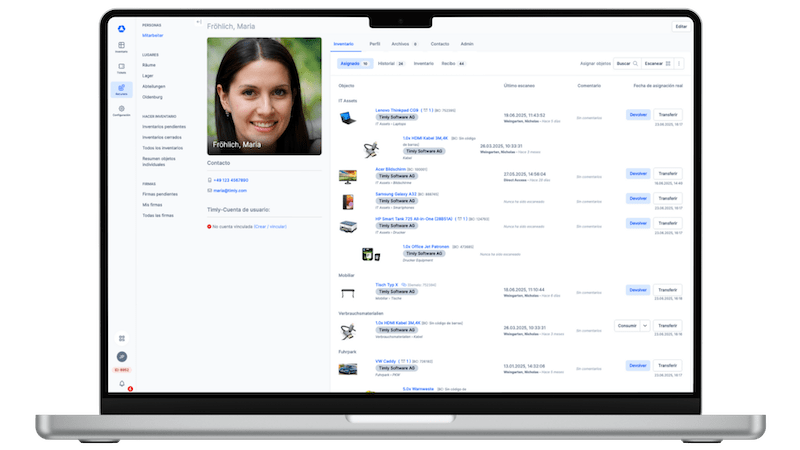
Task: Open Inventario in the left rail
Action: [121, 47]
